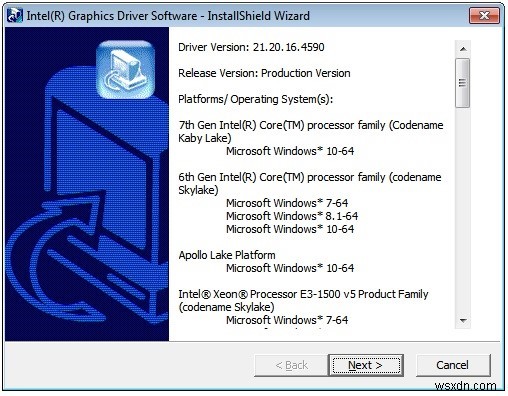Screen dimensions: 508x396
Task: Click the 'Kaby Lake)' text line
Action: 205,138
